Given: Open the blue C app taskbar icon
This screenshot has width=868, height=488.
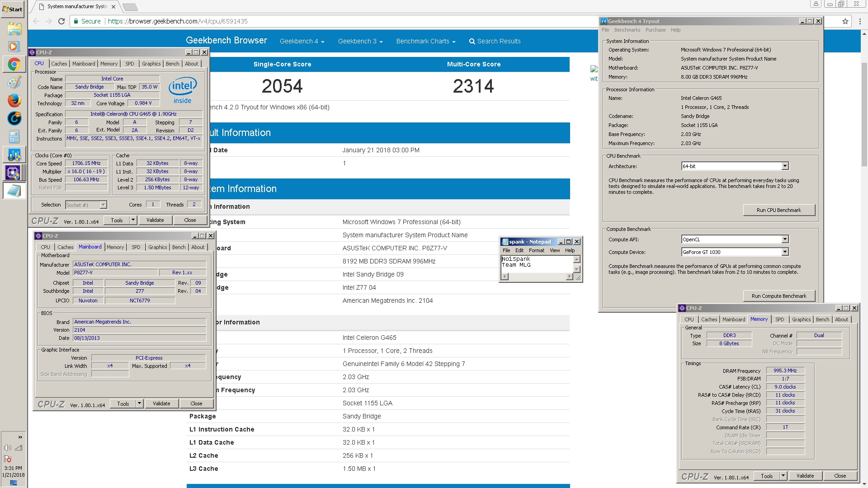Looking at the screenshot, I should pos(14,118).
